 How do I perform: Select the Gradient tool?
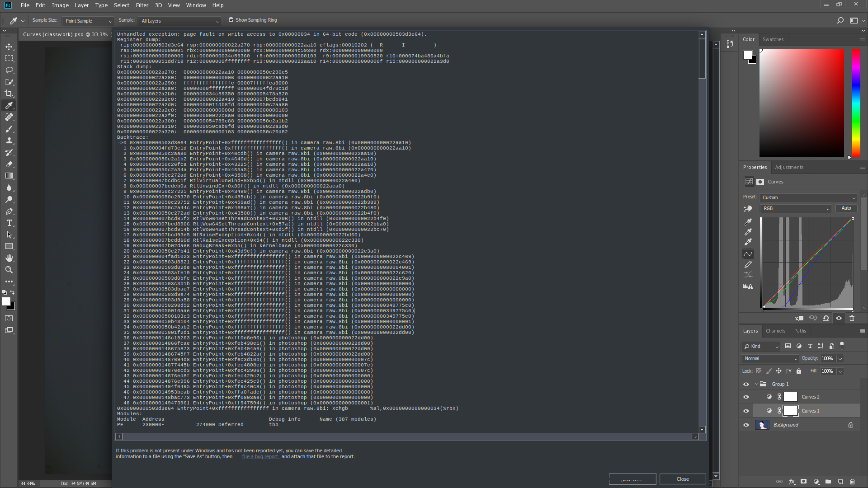(x=9, y=176)
